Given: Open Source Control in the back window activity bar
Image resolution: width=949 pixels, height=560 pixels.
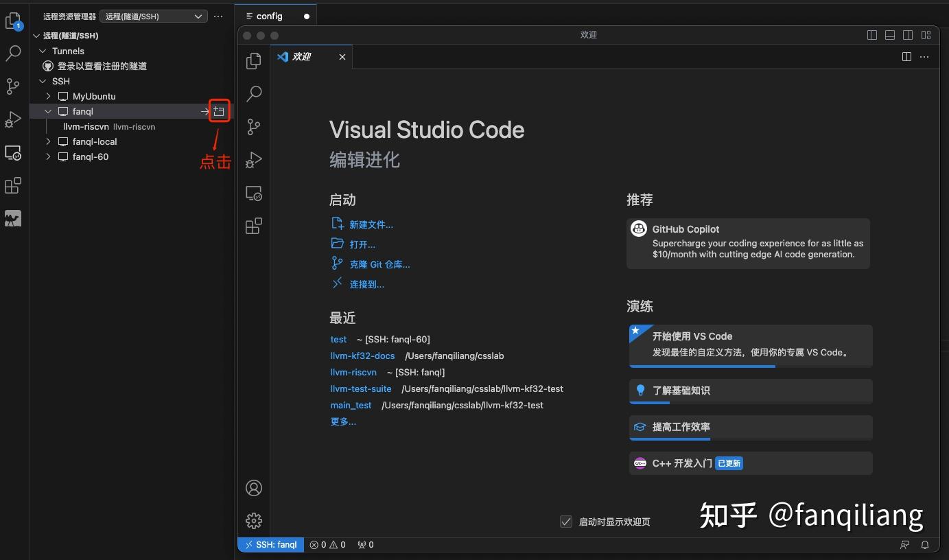Looking at the screenshot, I should point(13,86).
